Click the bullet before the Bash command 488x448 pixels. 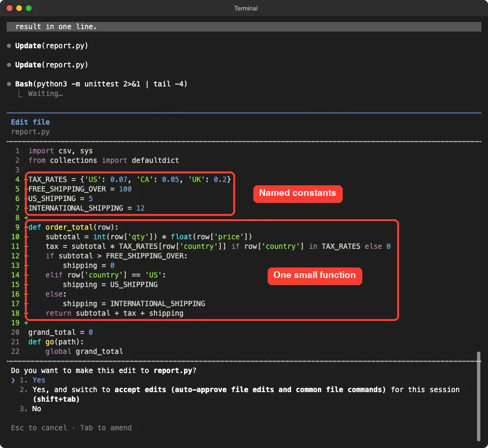tap(9, 84)
